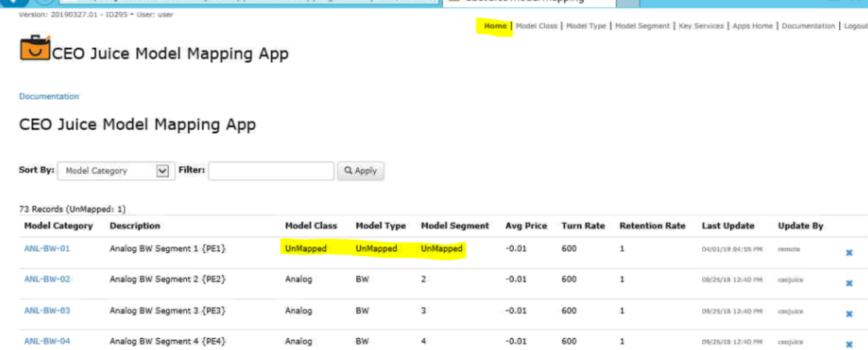This screenshot has height=350, width=868.
Task: Navigate to Apps Home
Action: [x=752, y=26]
